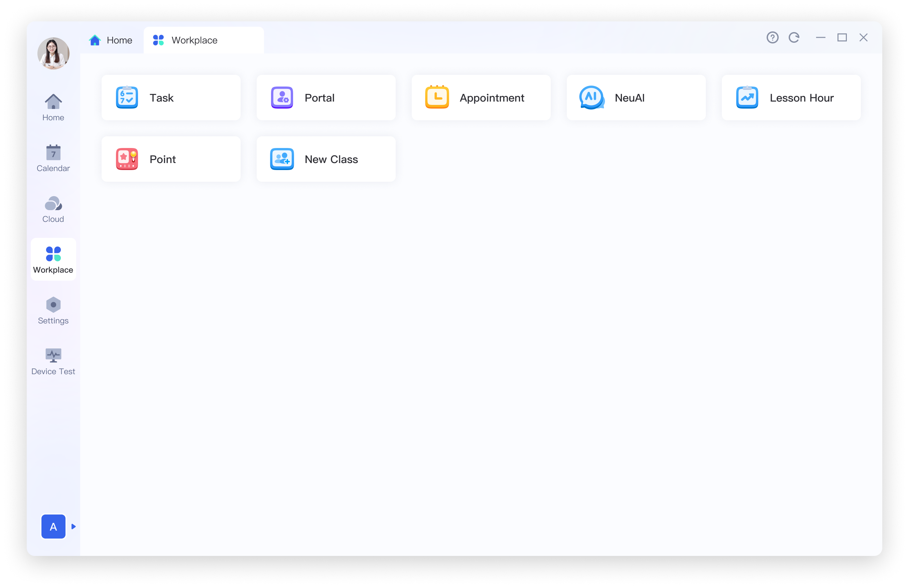
Task: Run Device Test from sidebar
Action: tap(53, 361)
